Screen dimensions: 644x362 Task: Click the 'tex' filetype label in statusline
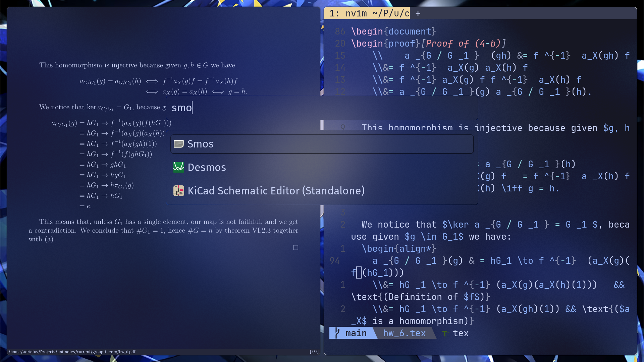pos(461,333)
